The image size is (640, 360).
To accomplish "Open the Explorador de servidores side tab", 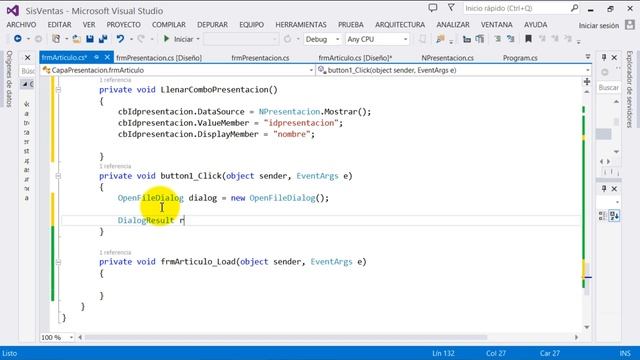I will 630,89.
